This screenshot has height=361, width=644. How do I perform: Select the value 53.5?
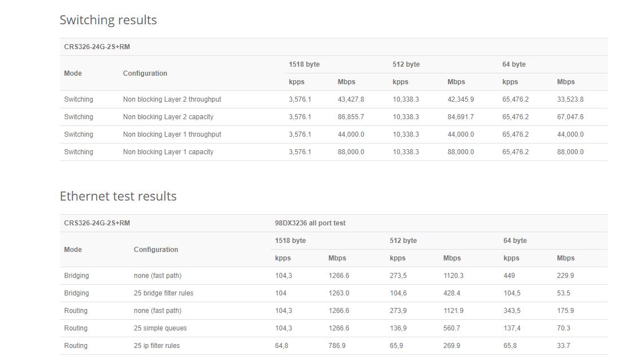tap(563, 293)
